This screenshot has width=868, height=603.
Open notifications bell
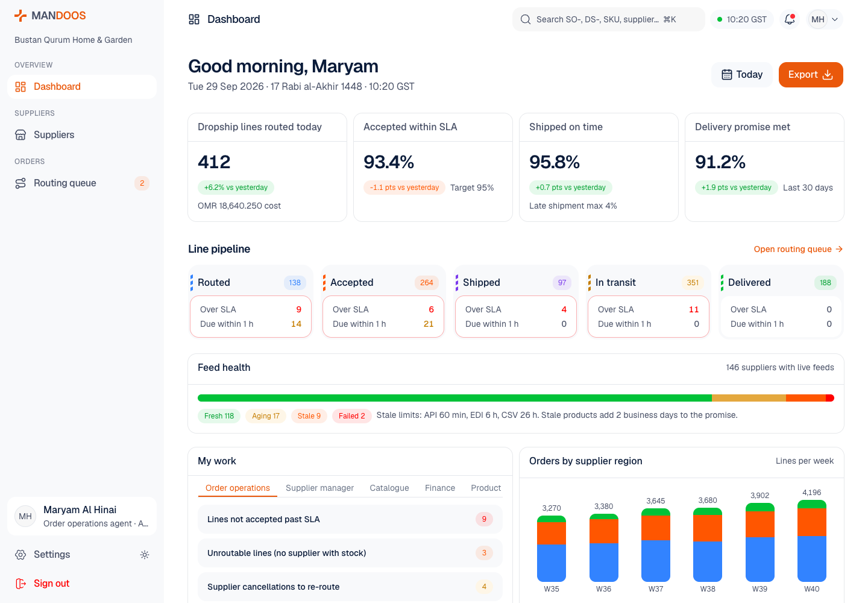click(790, 19)
